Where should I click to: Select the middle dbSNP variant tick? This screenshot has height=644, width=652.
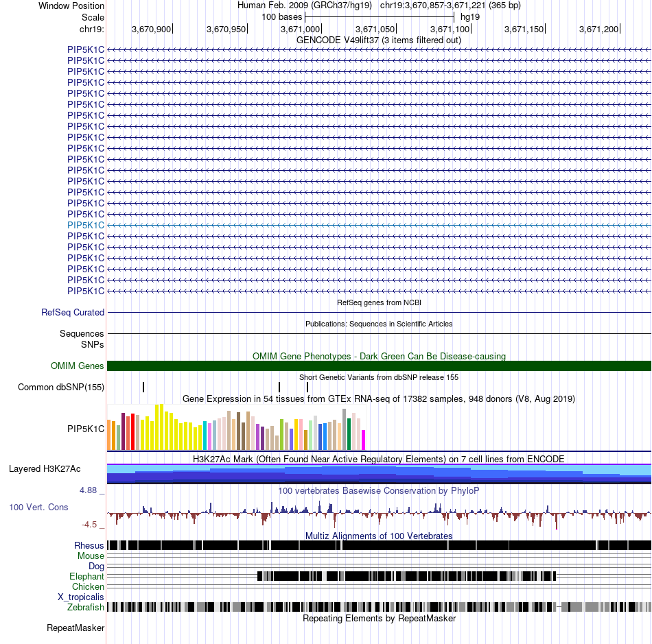point(279,387)
